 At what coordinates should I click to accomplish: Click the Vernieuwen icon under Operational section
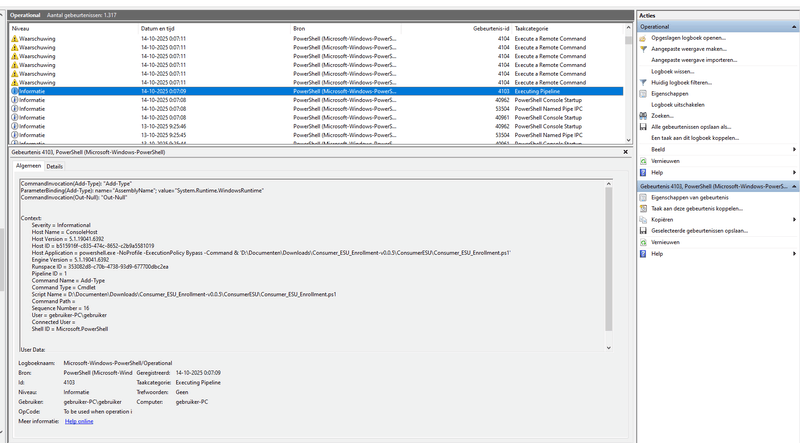[643, 161]
